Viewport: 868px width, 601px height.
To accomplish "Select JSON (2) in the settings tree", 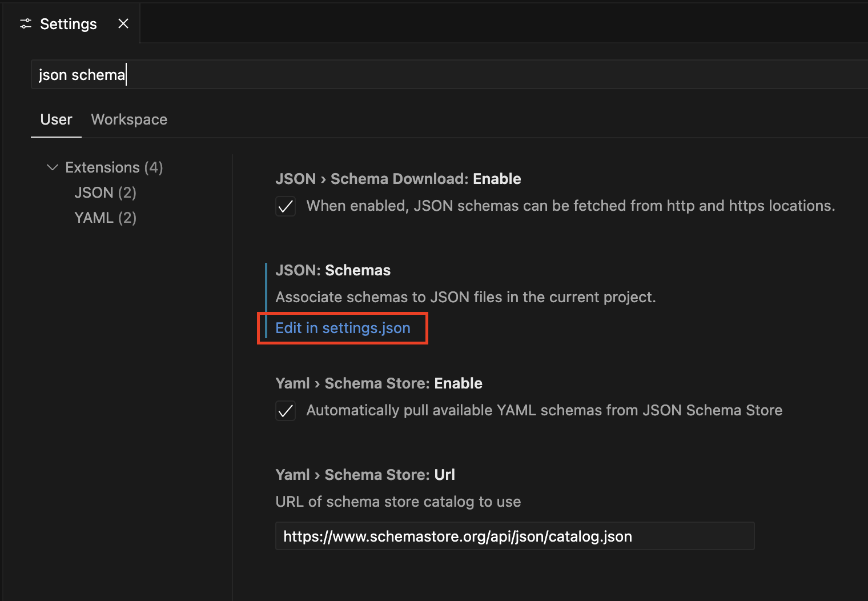I will [x=105, y=193].
